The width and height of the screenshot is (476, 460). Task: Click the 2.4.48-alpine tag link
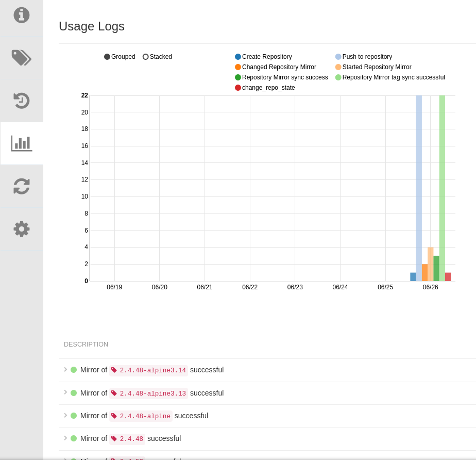pos(145,416)
